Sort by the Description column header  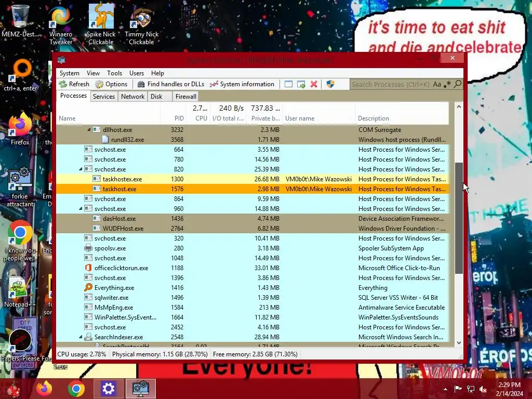(x=402, y=114)
